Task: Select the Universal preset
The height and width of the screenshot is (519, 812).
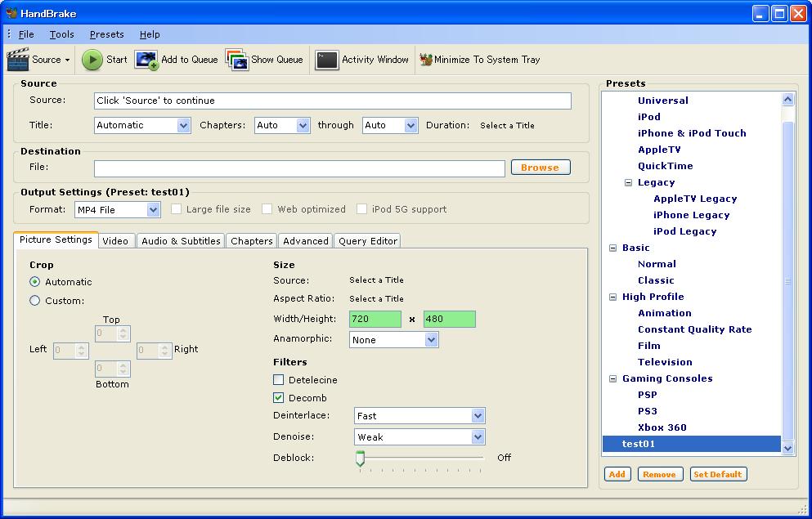Action: [x=663, y=101]
